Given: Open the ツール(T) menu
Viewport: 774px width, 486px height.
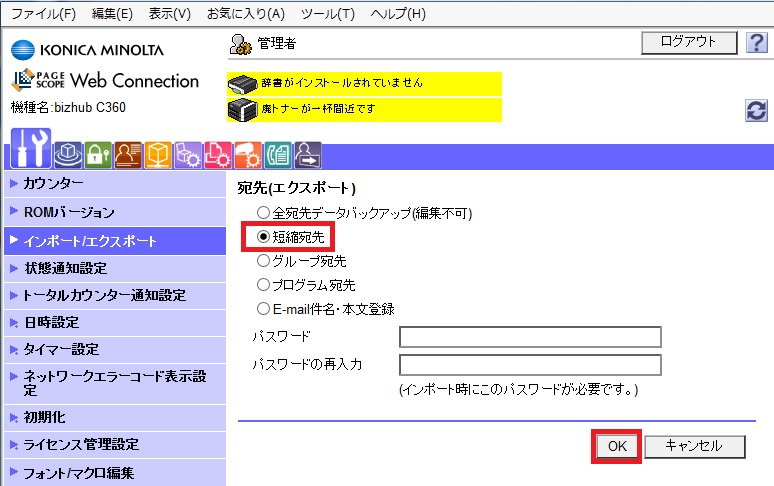Looking at the screenshot, I should (327, 14).
